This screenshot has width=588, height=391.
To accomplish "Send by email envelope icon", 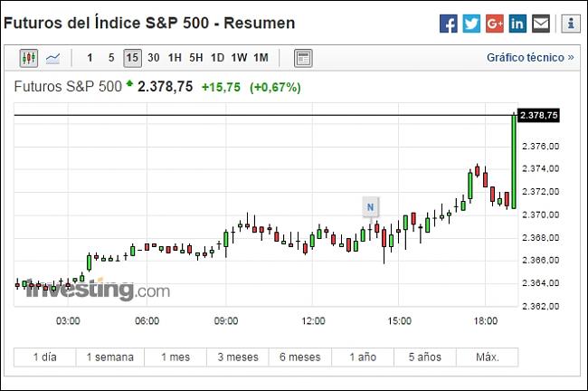I will [541, 24].
